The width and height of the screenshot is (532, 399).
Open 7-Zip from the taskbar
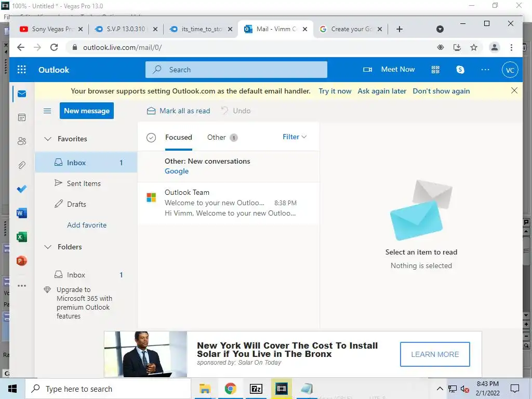pos(256,389)
